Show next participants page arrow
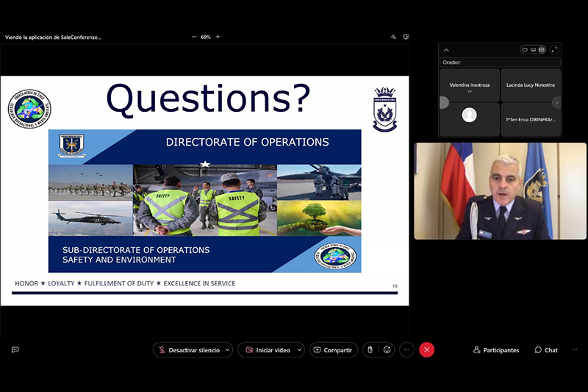The image size is (588, 392). coord(557,102)
